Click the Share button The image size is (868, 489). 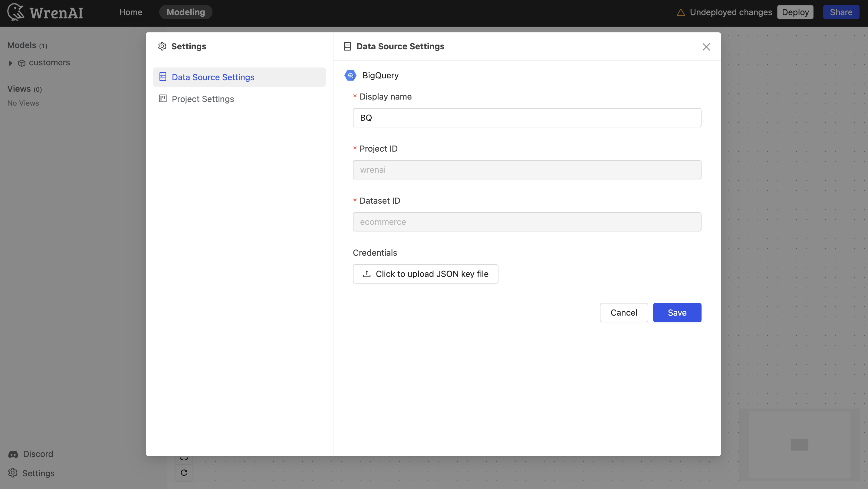[x=841, y=12]
